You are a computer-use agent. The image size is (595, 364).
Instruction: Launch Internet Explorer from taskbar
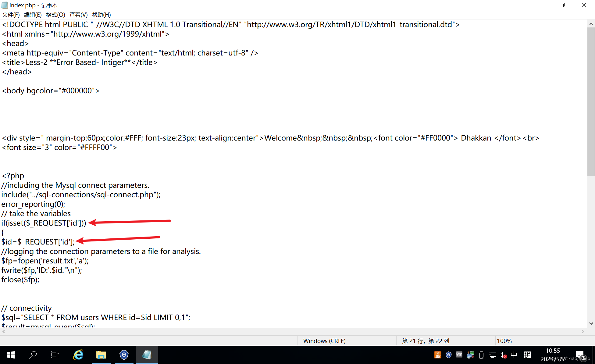pyautogui.click(x=78, y=355)
